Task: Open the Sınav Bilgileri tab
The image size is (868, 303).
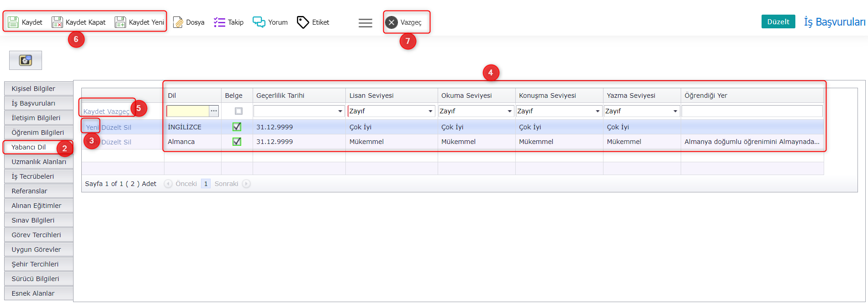Action: 39,220
